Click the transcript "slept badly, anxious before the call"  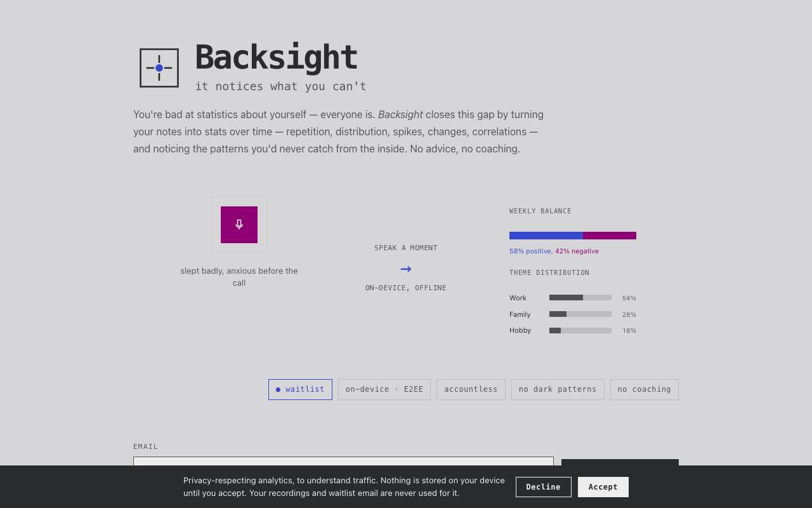[x=239, y=277]
